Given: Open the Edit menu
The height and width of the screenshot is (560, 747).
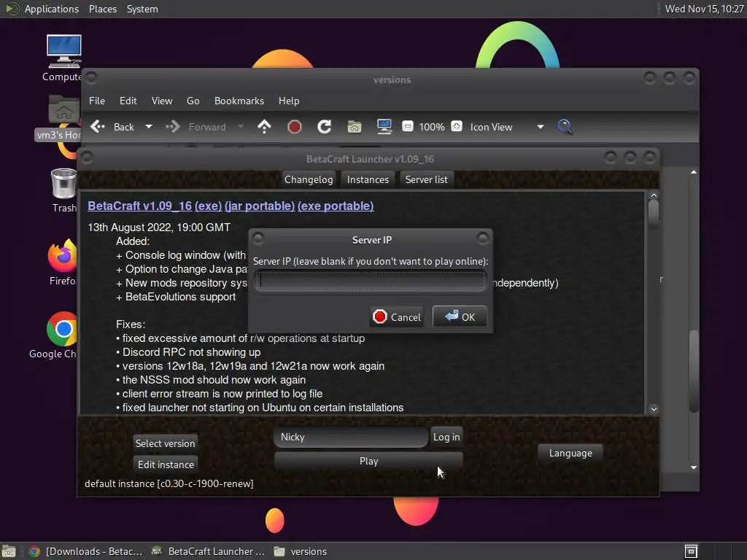Looking at the screenshot, I should [128, 101].
